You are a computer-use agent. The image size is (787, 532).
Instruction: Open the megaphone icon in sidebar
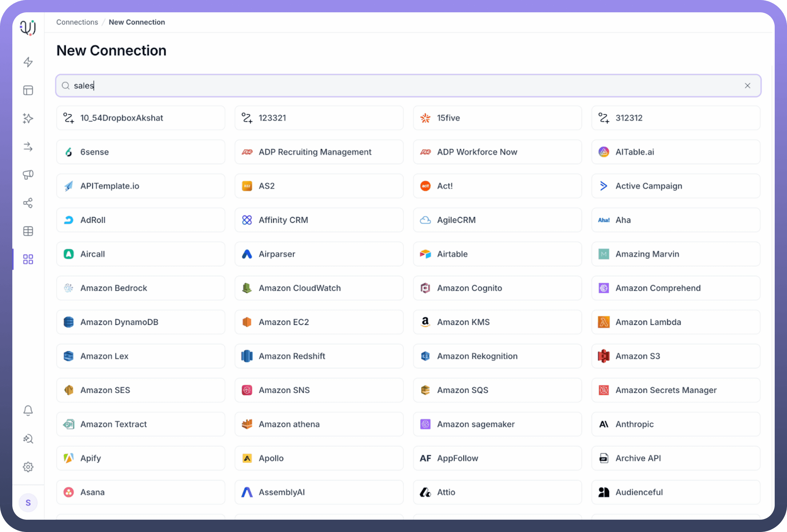[x=28, y=175]
